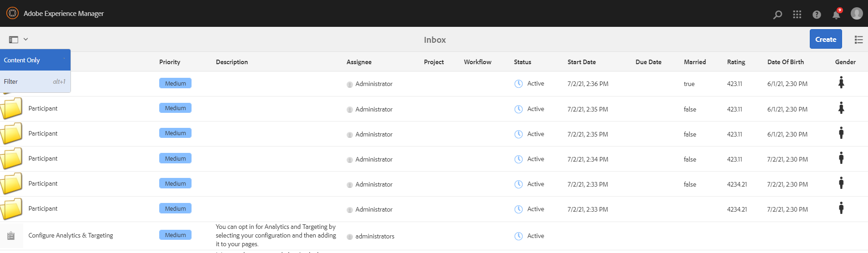Select the first Participant folder thumbnail
This screenshot has height=253, width=868.
(11, 108)
